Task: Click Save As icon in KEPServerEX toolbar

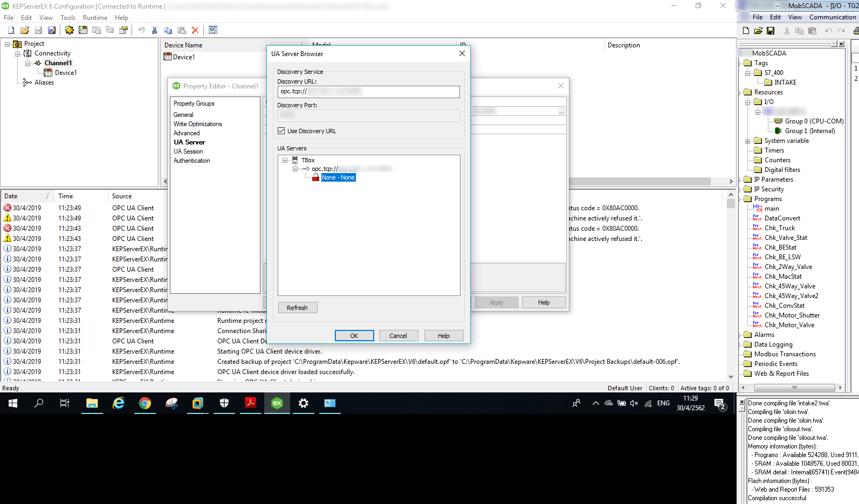Action: [x=52, y=30]
